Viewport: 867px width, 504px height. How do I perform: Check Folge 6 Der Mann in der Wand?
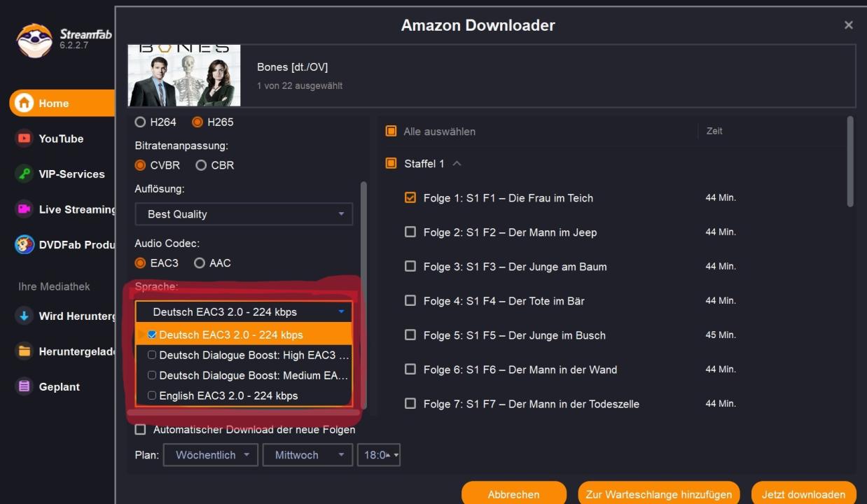(410, 369)
